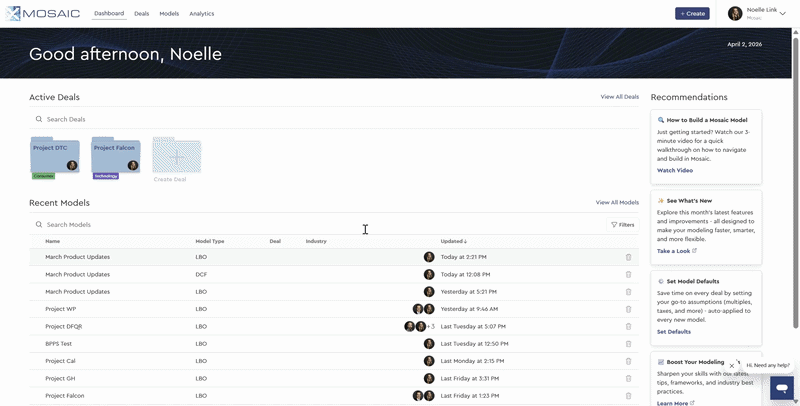Click the Watch Video link
800x406 pixels.
click(x=674, y=170)
